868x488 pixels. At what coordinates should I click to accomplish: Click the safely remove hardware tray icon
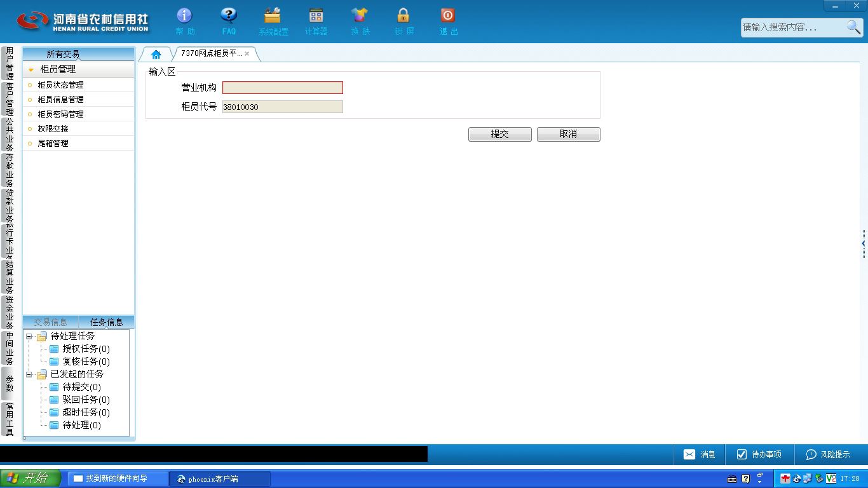pyautogui.click(x=819, y=478)
